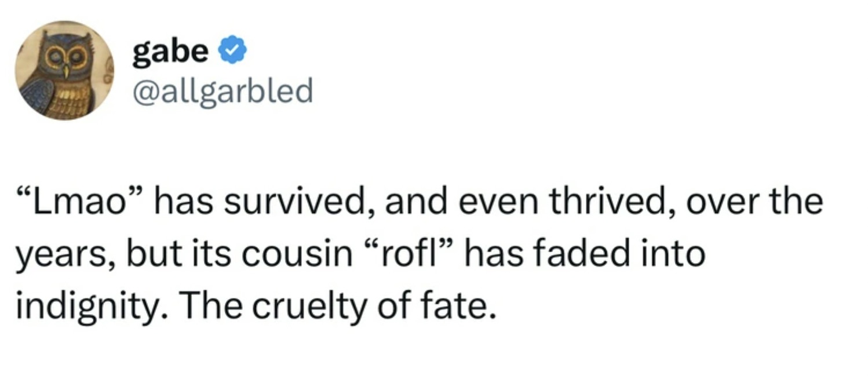Image resolution: width=868 pixels, height=379 pixels.
Task: Open the @allgarbled profile handle
Action: 221,90
